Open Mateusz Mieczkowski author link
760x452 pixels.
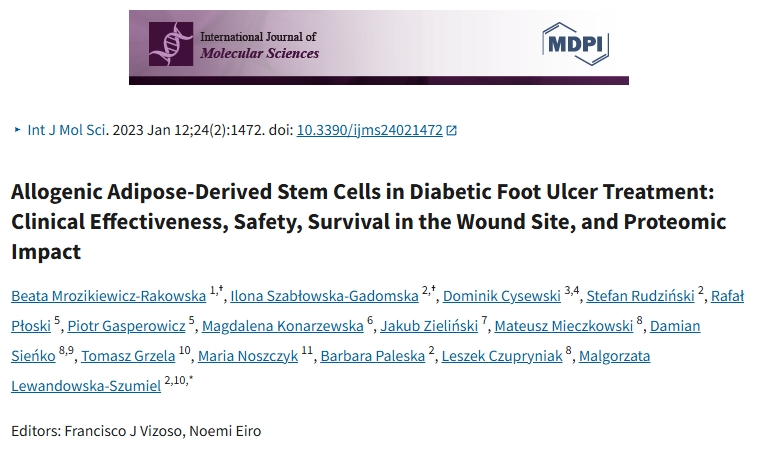[565, 326]
